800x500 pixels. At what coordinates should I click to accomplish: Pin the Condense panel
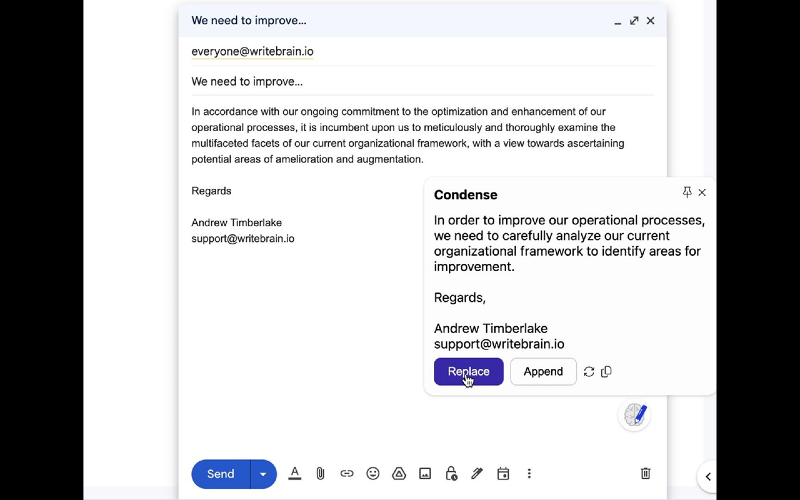[x=687, y=192]
